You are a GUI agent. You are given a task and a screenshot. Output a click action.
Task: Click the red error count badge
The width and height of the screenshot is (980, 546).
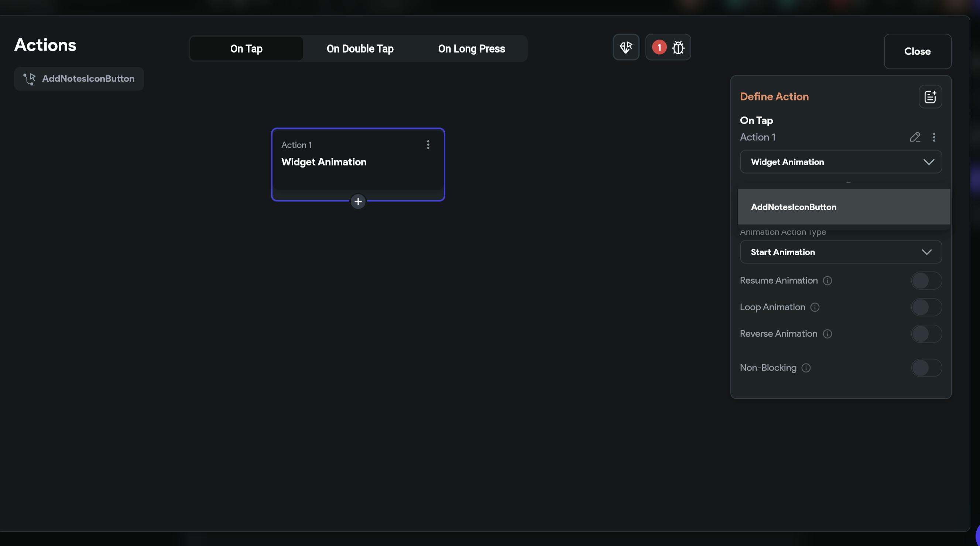(x=659, y=48)
